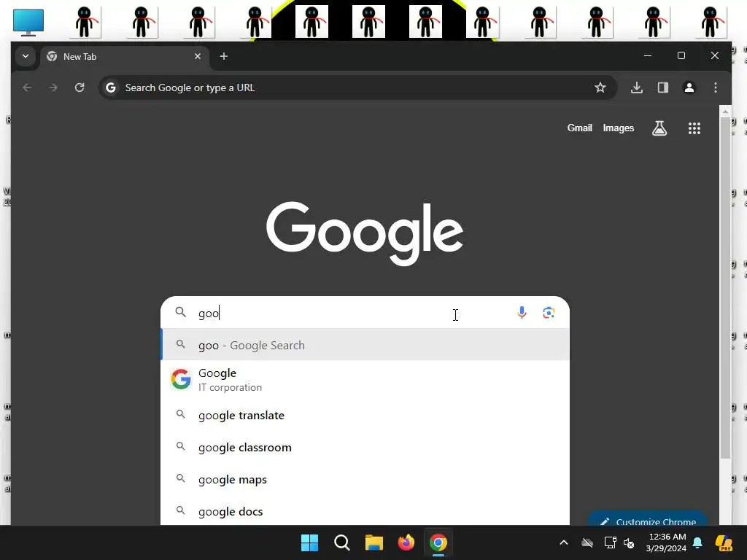Show hidden system tray icons

(x=564, y=542)
